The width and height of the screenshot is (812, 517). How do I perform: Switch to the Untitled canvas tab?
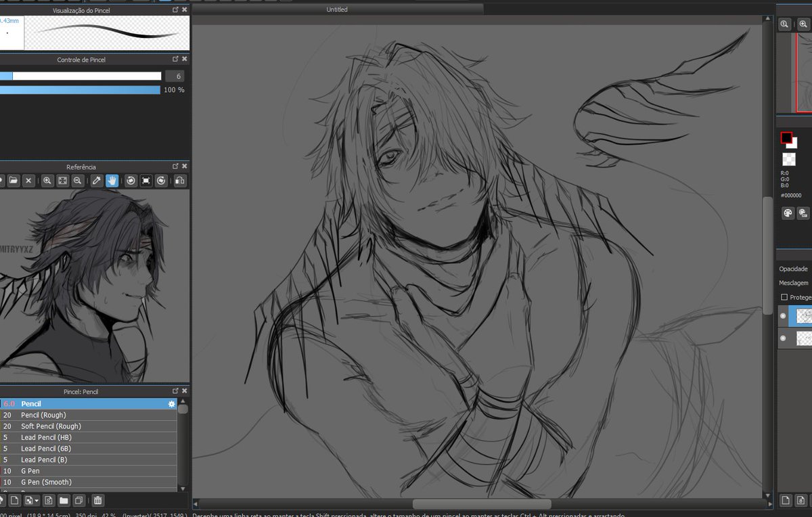tap(336, 9)
